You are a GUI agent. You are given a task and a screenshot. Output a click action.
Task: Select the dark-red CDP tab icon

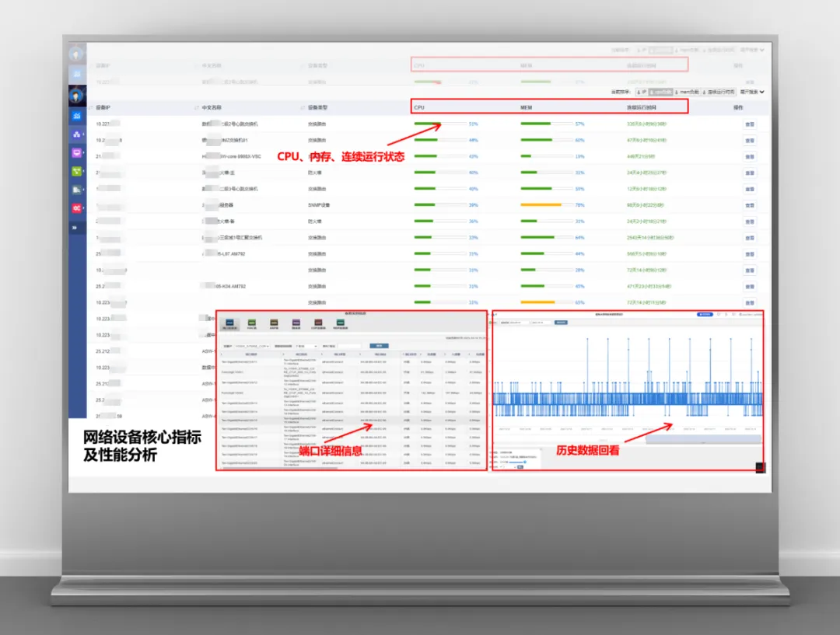point(318,324)
